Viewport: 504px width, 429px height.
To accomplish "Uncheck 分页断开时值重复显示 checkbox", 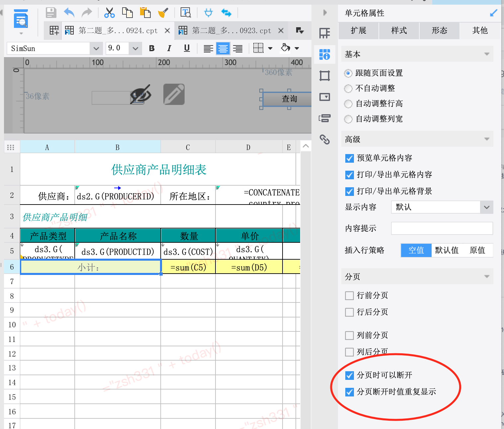I will point(350,392).
